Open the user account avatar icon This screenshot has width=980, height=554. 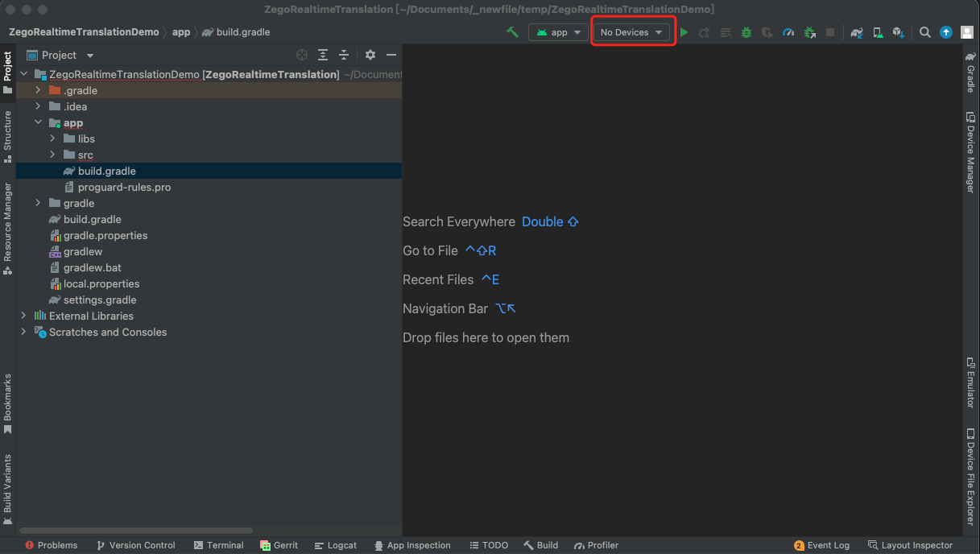pyautogui.click(x=966, y=32)
